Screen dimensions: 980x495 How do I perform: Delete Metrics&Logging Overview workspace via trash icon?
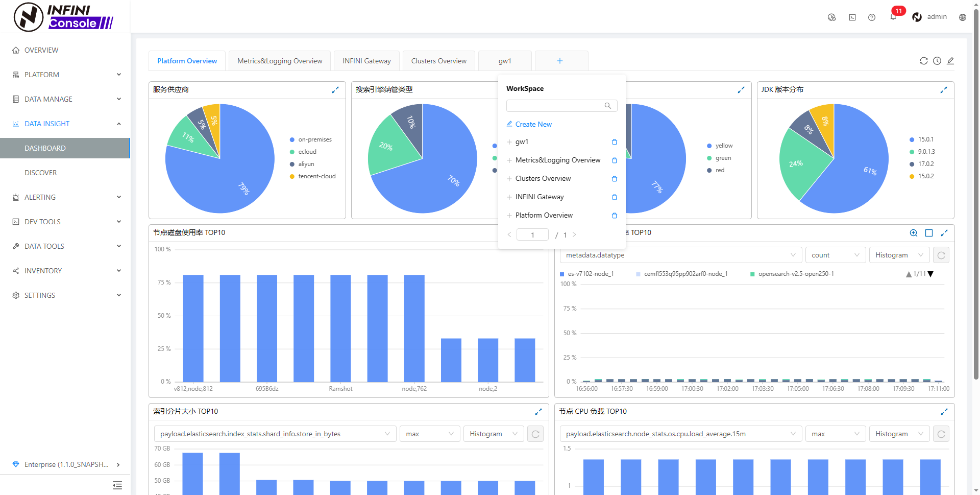[615, 160]
